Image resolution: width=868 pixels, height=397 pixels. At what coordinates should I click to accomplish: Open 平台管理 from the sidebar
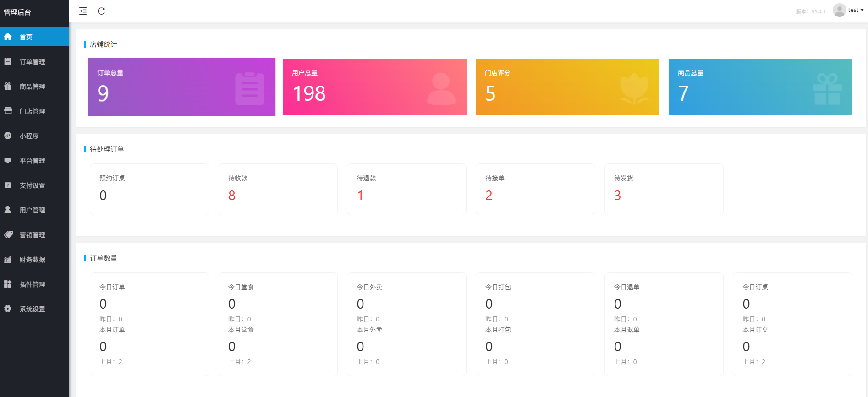pos(32,161)
